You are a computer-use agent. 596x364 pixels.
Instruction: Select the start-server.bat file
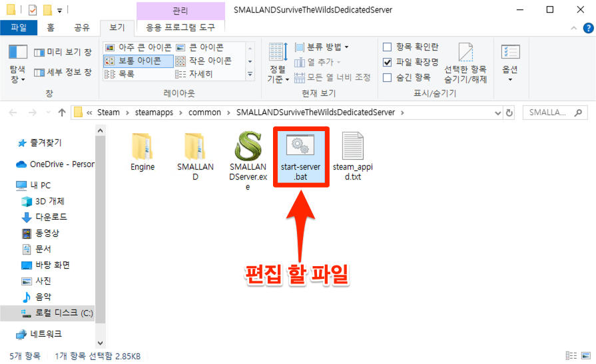coord(300,156)
